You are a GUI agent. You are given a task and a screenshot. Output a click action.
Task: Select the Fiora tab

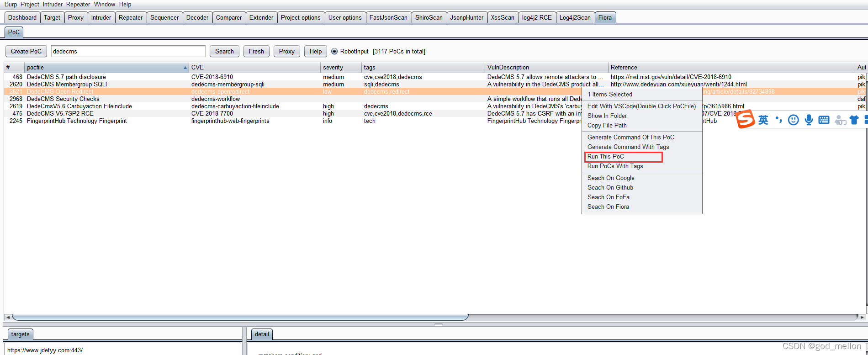605,17
